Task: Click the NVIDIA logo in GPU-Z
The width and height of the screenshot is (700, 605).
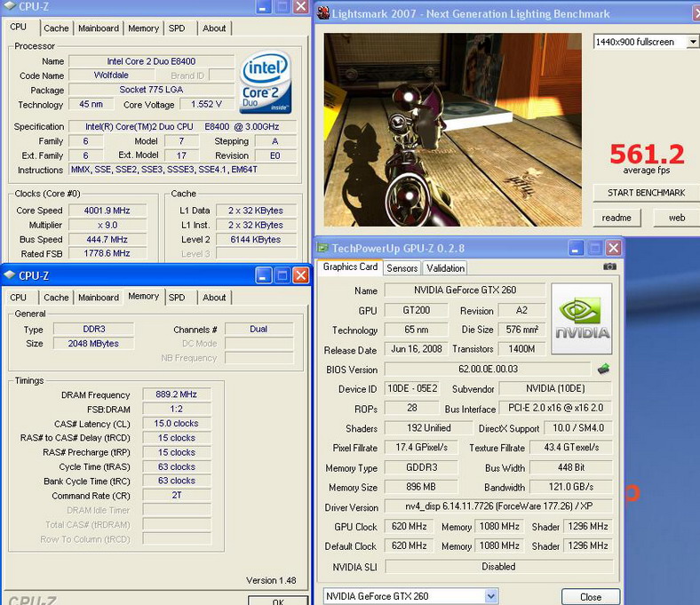Action: point(582,318)
